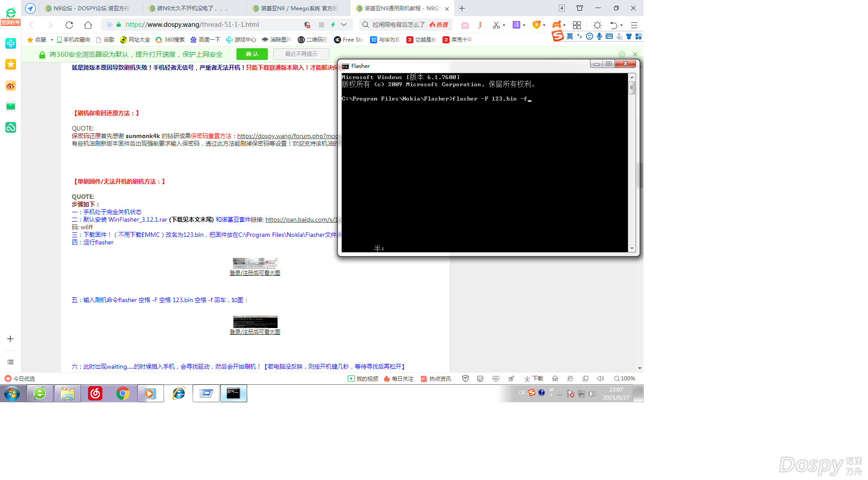Switch to the 砖N9太久不开机没电了 tab
Image resolution: width=868 pixels, height=480 pixels.
[x=195, y=8]
